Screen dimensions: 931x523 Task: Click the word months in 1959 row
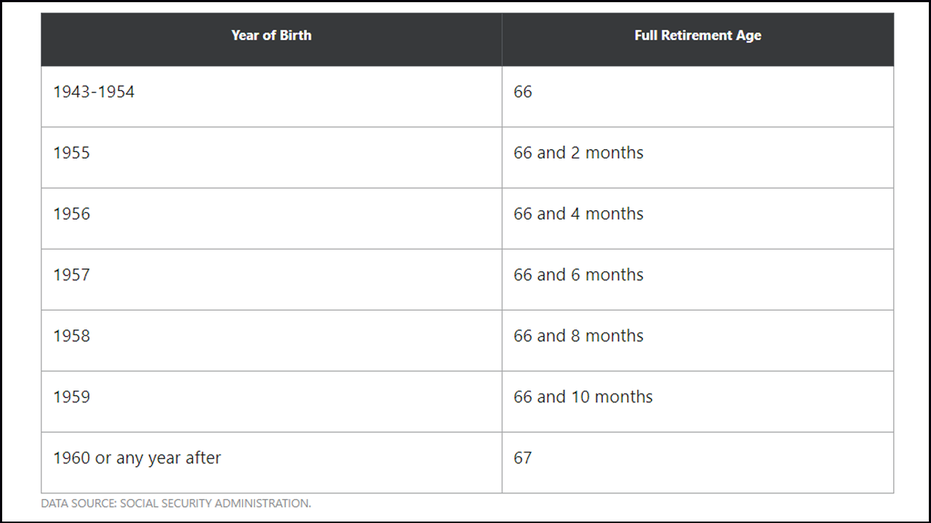pos(623,397)
